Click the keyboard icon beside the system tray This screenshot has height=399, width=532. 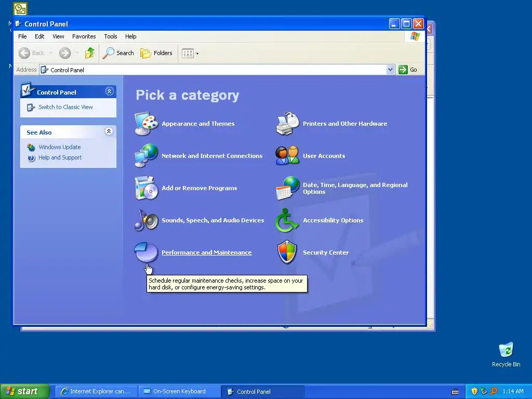(455, 392)
